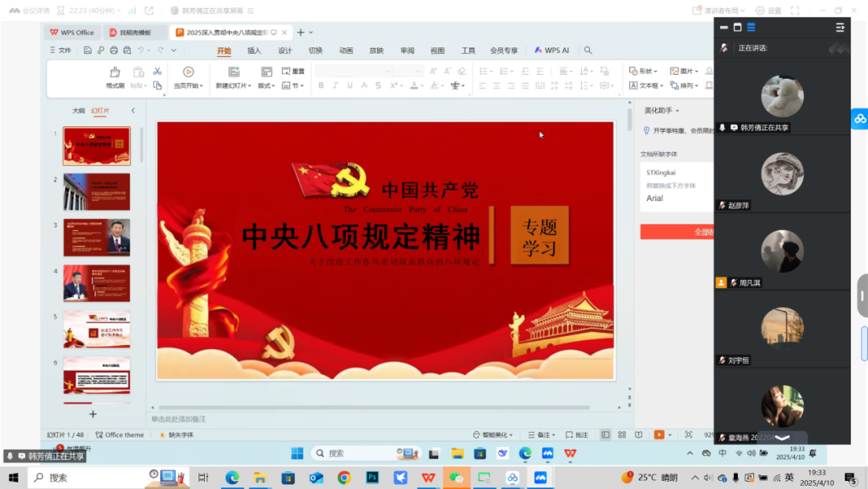Click the add slide plus icon
The image size is (868, 489).
click(x=92, y=414)
